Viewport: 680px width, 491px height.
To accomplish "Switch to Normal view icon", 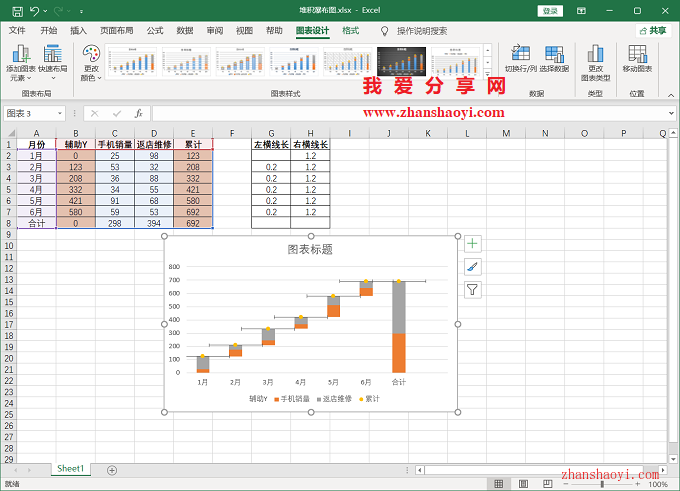I will [499, 484].
